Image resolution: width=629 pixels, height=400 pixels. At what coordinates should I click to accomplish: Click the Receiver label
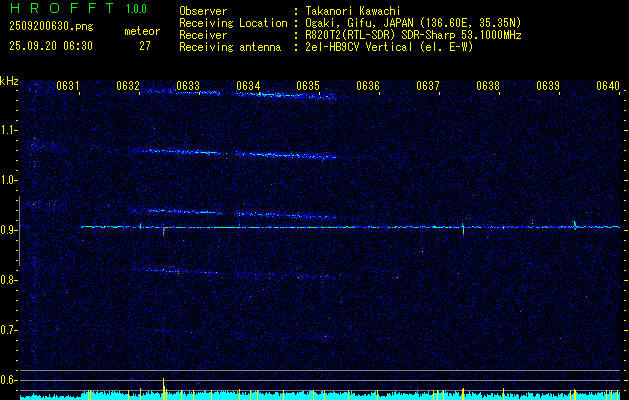tap(203, 35)
